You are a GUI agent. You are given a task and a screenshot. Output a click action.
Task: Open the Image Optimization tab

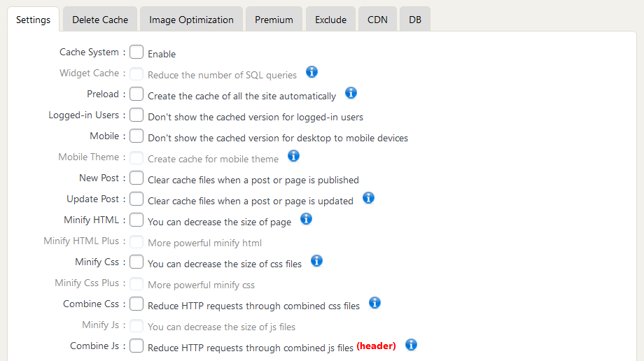[x=191, y=20]
